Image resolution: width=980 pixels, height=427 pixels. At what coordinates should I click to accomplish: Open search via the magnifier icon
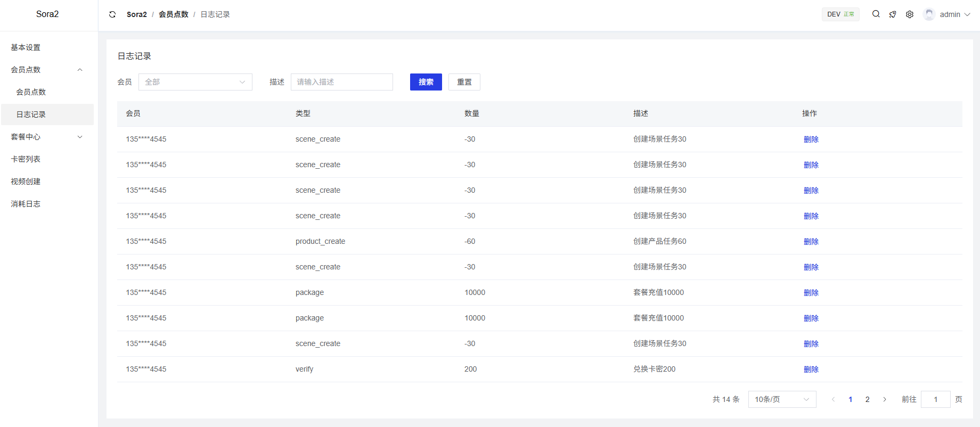(876, 14)
